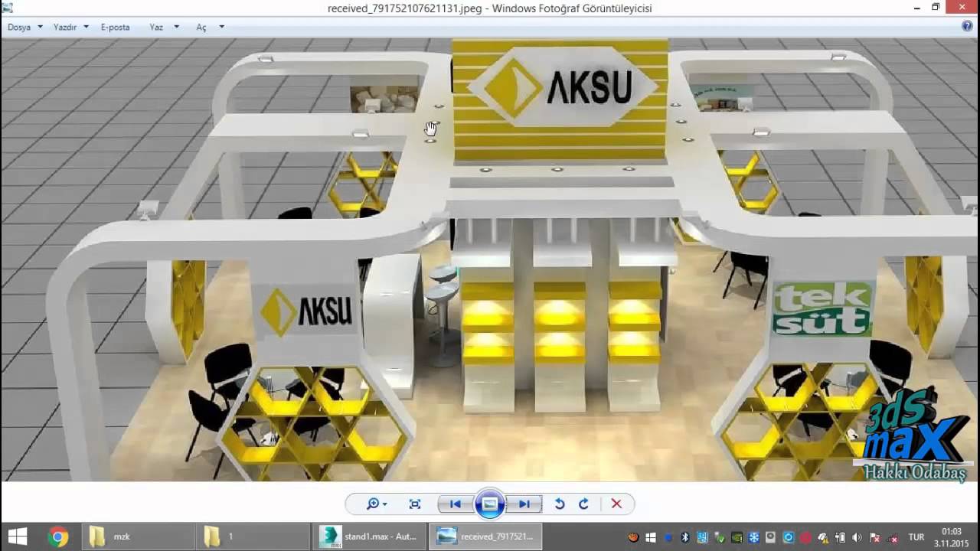This screenshot has height=551, width=980.
Task: Expand the Aç dropdown arrow
Action: click(222, 27)
